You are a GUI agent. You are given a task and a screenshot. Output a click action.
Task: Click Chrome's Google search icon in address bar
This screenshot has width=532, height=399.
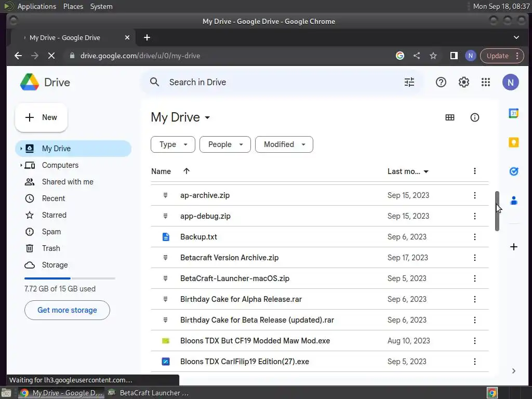(x=400, y=56)
